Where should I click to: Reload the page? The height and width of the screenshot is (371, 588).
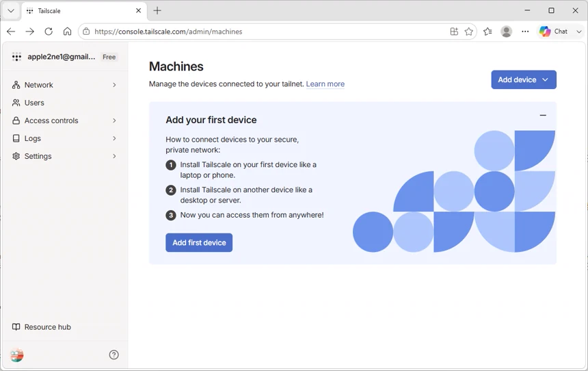pos(49,31)
